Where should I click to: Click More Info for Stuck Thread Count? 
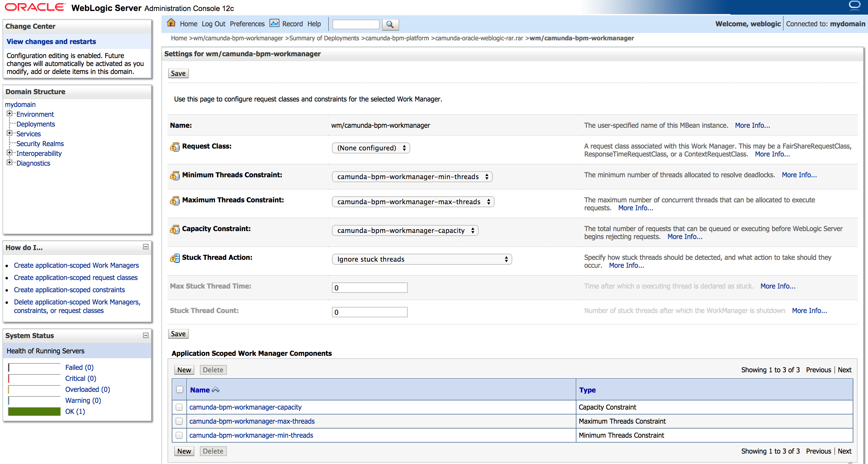[x=809, y=311]
